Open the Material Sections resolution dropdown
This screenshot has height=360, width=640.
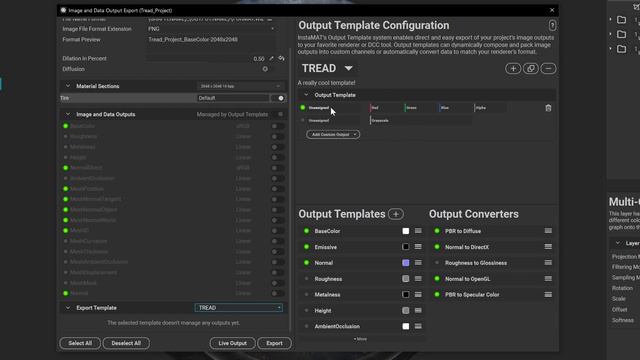coord(240,86)
